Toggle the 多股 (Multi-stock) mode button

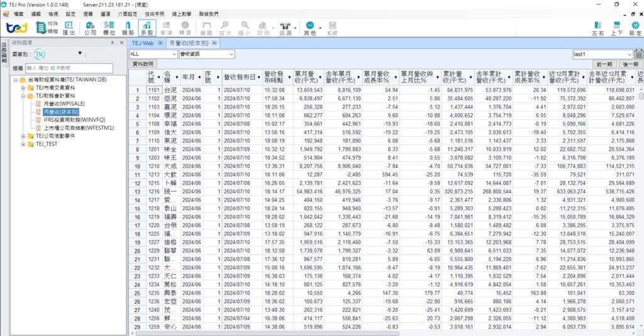(147, 28)
